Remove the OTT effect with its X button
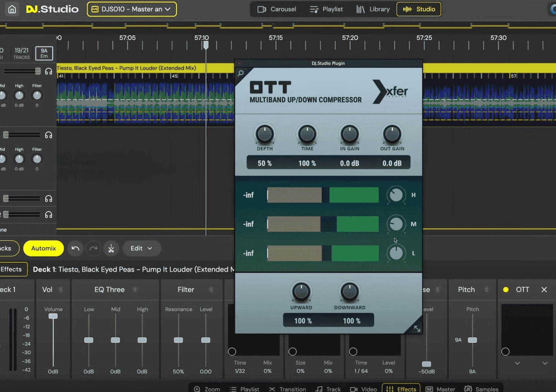The width and height of the screenshot is (556, 392). click(544, 289)
